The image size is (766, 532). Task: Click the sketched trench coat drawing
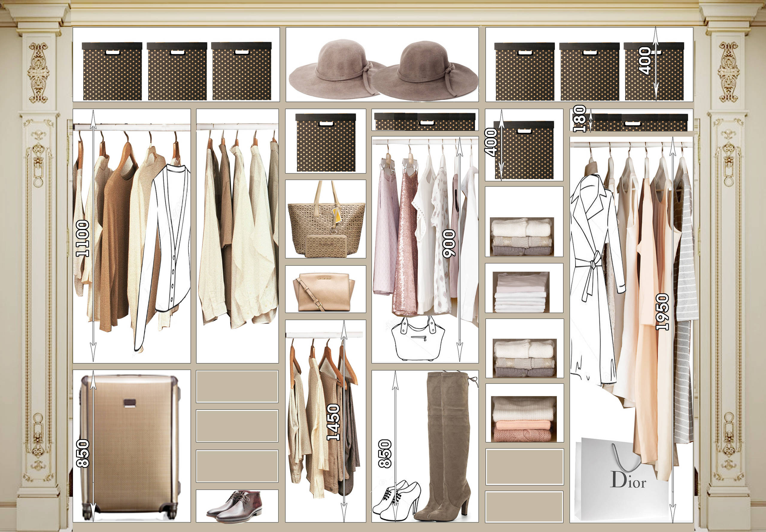point(592,267)
